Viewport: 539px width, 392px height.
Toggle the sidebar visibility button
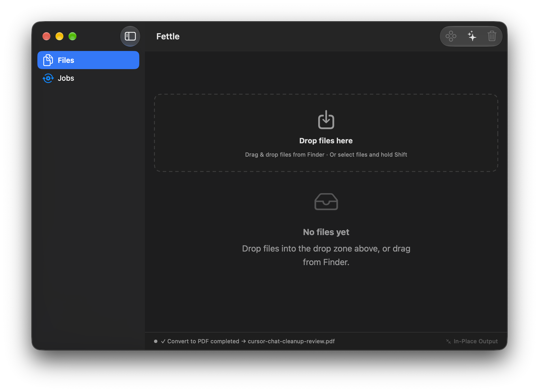click(x=130, y=36)
